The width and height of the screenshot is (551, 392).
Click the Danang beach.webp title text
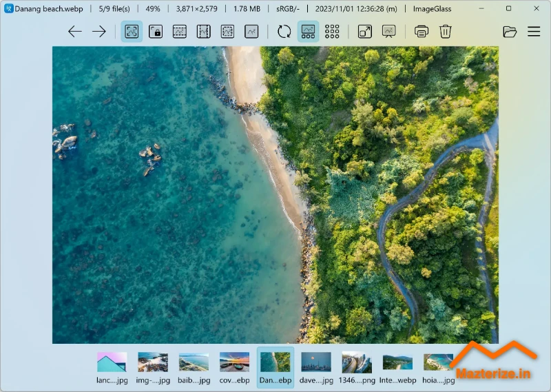[x=49, y=9]
